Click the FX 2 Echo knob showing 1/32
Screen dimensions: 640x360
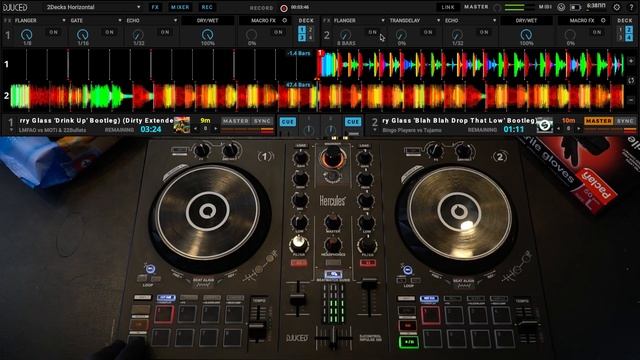point(457,35)
